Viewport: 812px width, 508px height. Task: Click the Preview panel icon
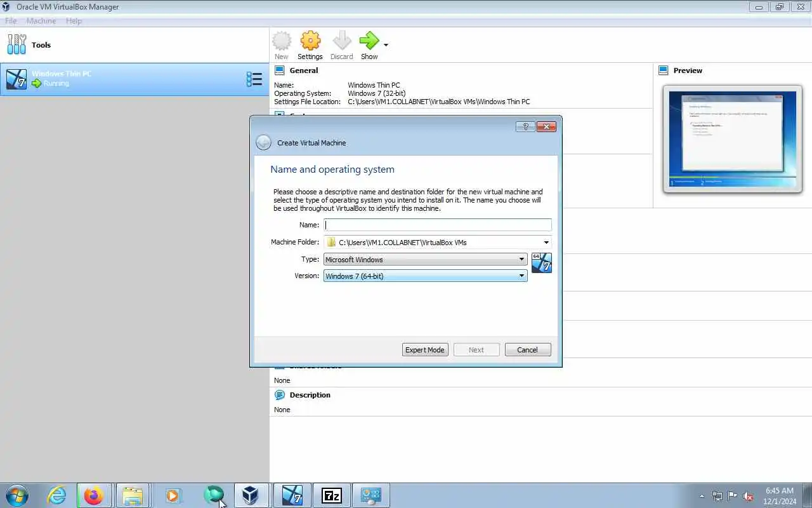(x=664, y=70)
